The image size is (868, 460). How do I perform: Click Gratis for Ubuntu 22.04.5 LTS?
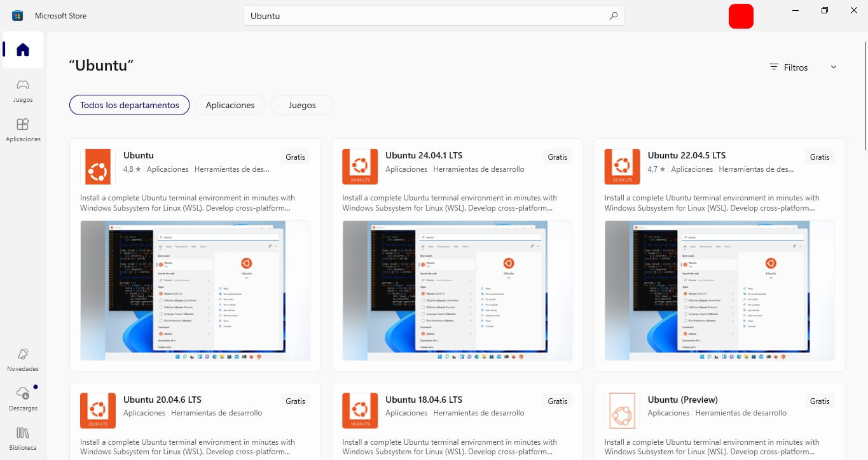point(820,157)
